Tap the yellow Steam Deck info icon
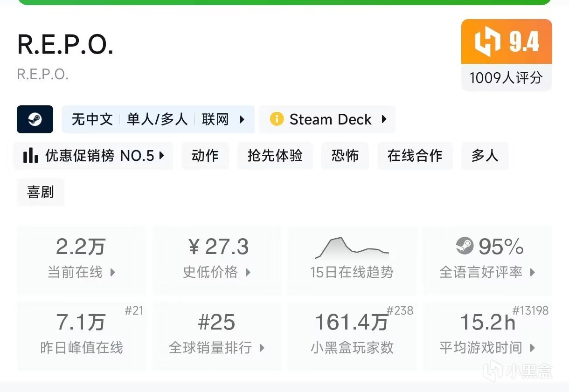 pyautogui.click(x=277, y=119)
